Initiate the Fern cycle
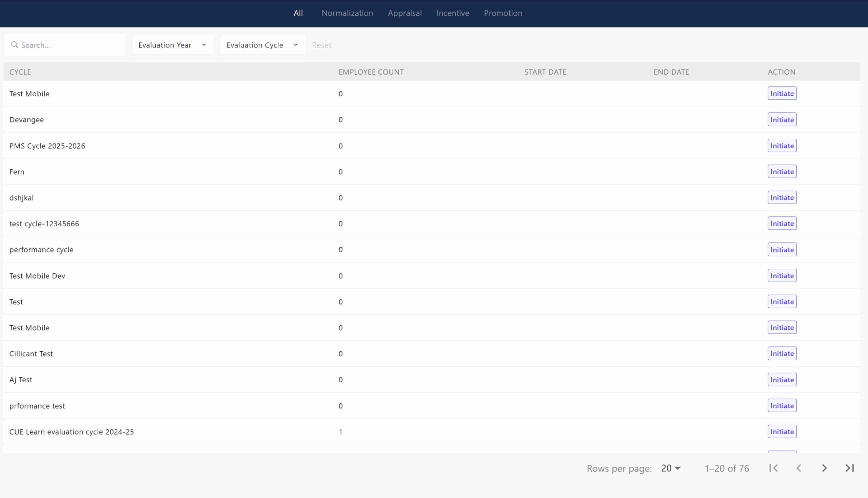 point(782,172)
